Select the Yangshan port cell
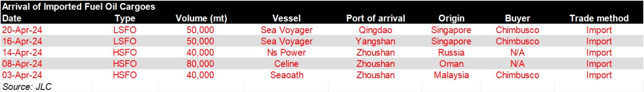 [x=375, y=41]
